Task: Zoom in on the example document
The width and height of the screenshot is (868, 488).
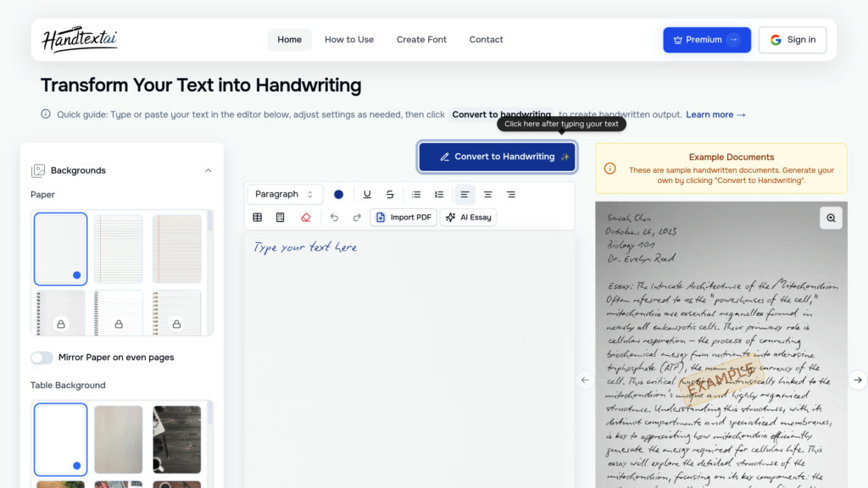Action: point(831,218)
